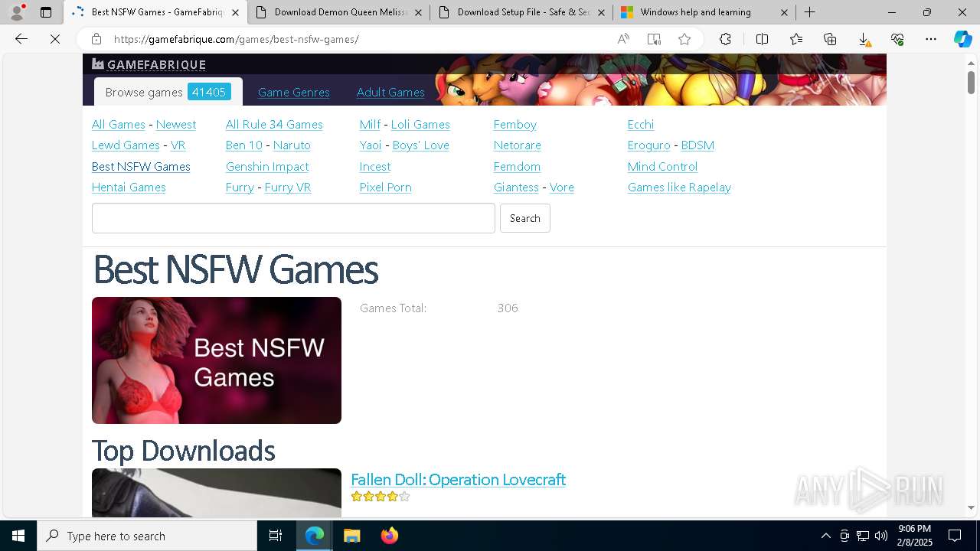
Task: Open the Newest games link
Action: pos(176,124)
